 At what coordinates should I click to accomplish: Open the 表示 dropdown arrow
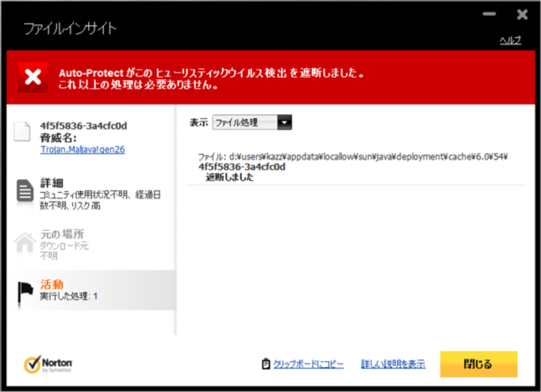(x=285, y=122)
